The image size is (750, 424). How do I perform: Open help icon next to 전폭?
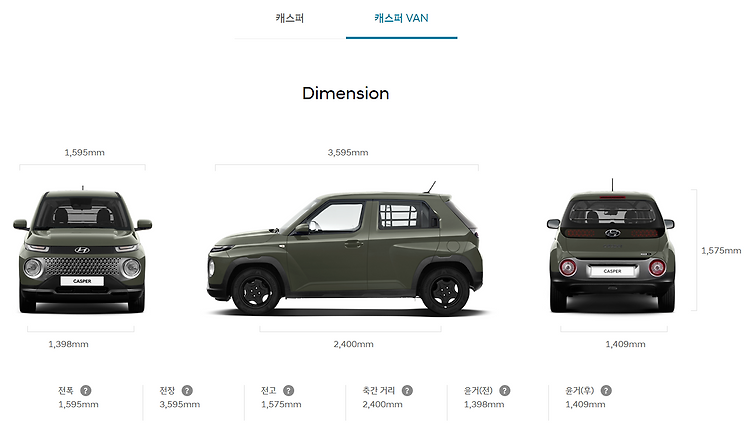86,391
